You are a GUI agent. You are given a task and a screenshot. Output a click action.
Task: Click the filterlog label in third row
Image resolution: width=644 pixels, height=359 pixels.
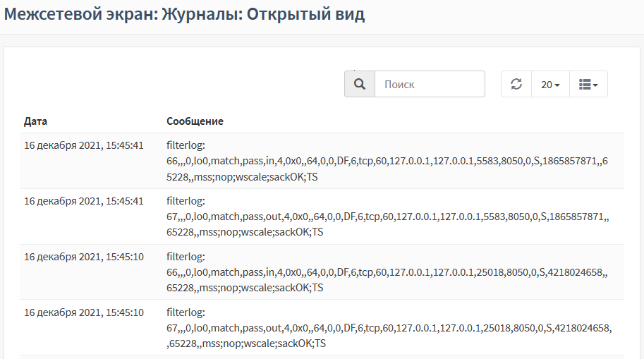point(186,257)
